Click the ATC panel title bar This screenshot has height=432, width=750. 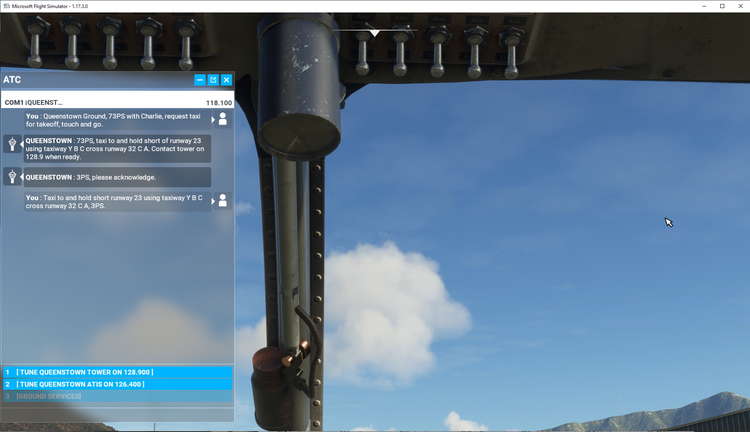coord(90,80)
